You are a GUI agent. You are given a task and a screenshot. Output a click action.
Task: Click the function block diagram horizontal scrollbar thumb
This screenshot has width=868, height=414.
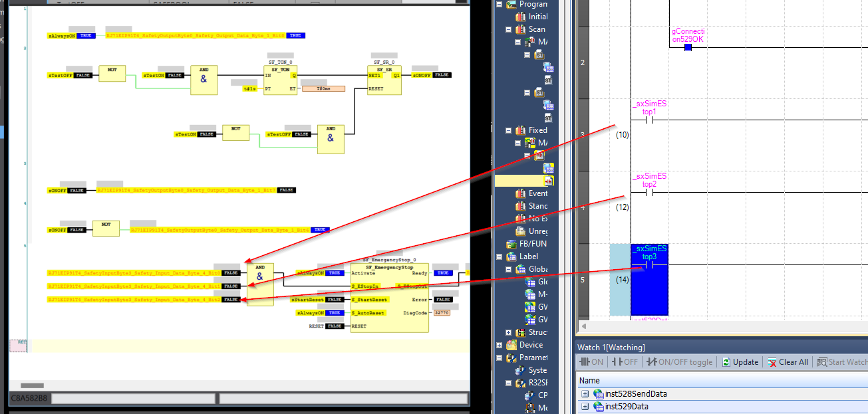(x=32, y=385)
